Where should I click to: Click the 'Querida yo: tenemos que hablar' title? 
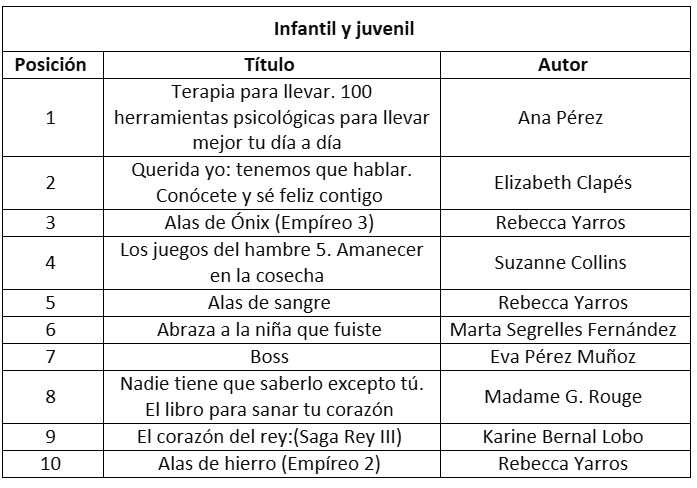tap(270, 183)
